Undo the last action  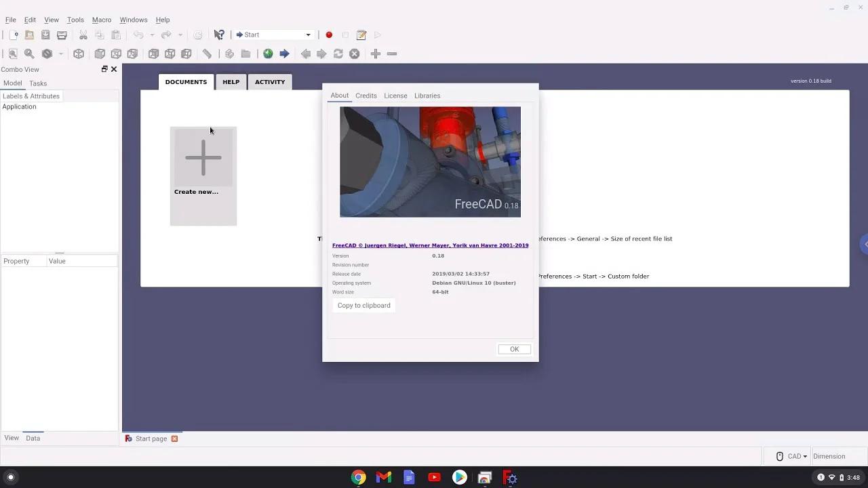click(139, 35)
